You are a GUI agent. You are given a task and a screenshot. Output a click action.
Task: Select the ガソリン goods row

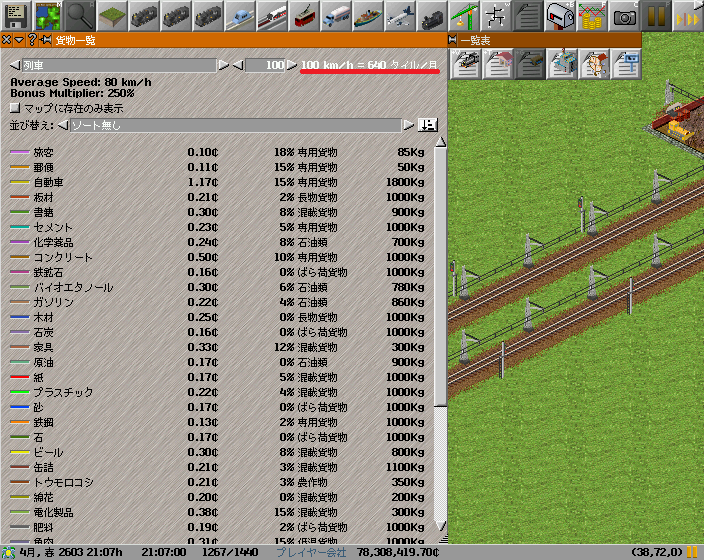218,302
